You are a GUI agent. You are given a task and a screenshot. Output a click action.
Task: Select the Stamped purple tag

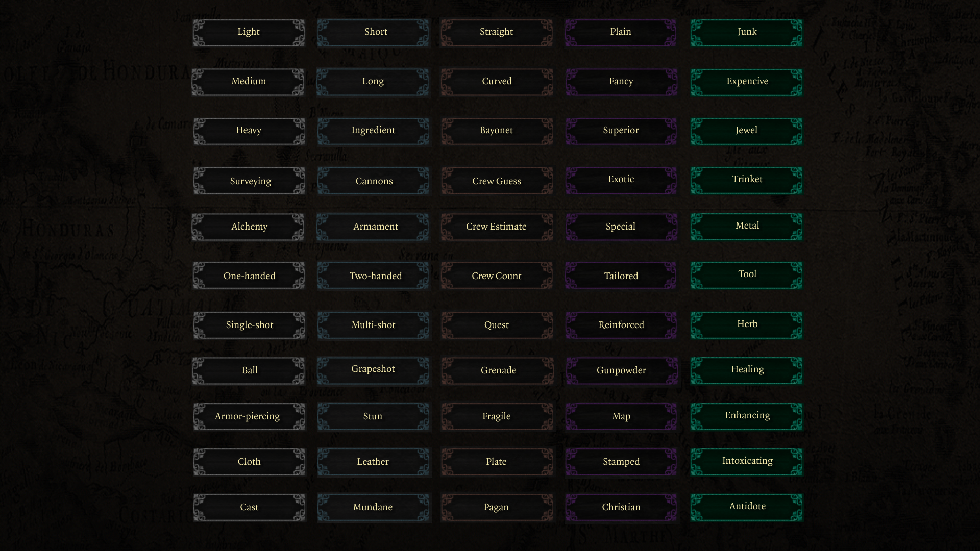(x=621, y=462)
